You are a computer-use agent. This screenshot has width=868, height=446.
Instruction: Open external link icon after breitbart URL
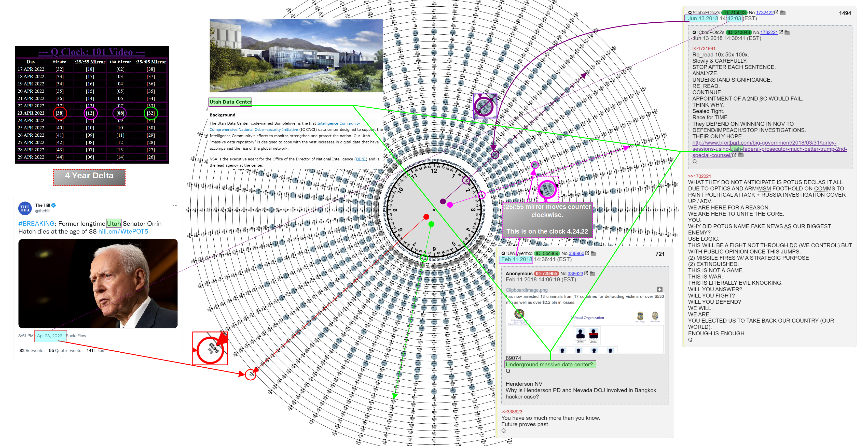(x=734, y=155)
